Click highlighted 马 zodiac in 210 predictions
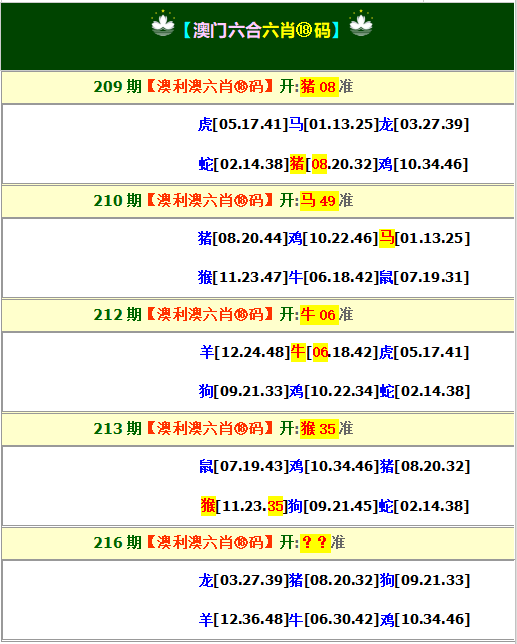Image resolution: width=517 pixels, height=644 pixels. click(x=387, y=238)
